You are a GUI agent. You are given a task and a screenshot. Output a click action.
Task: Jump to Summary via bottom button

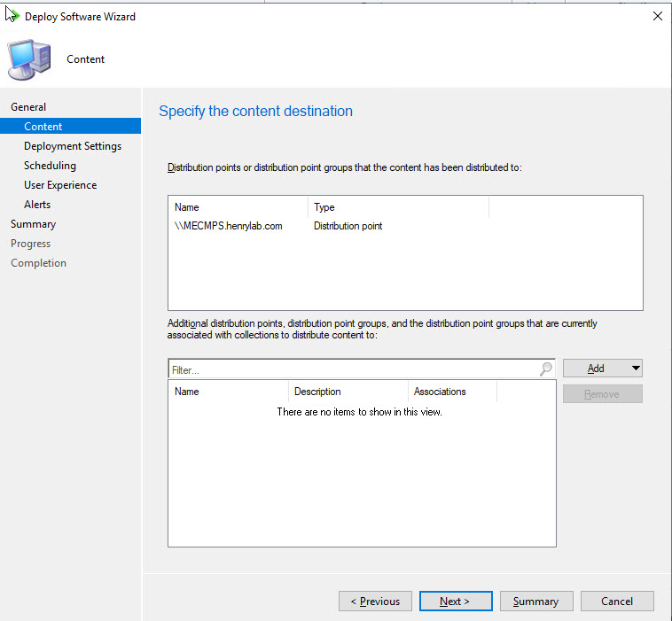535,602
